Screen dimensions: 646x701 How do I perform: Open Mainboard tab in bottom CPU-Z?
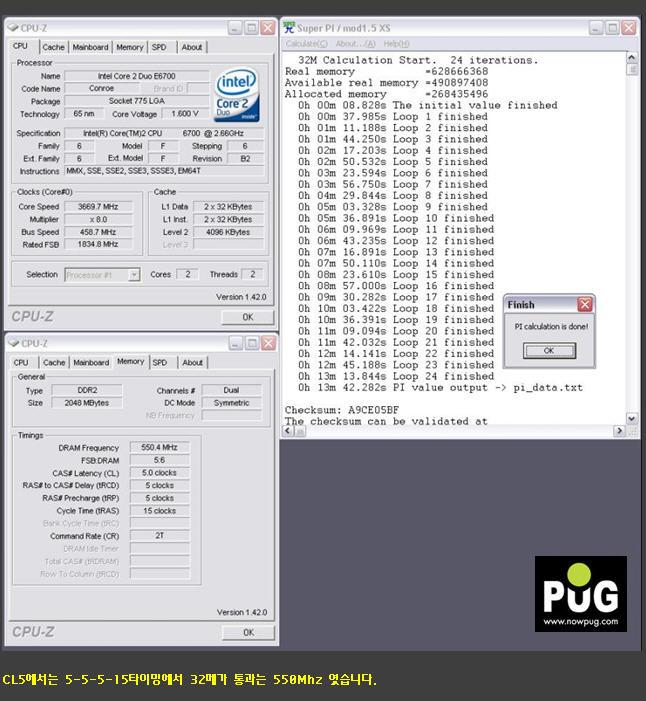[91, 363]
